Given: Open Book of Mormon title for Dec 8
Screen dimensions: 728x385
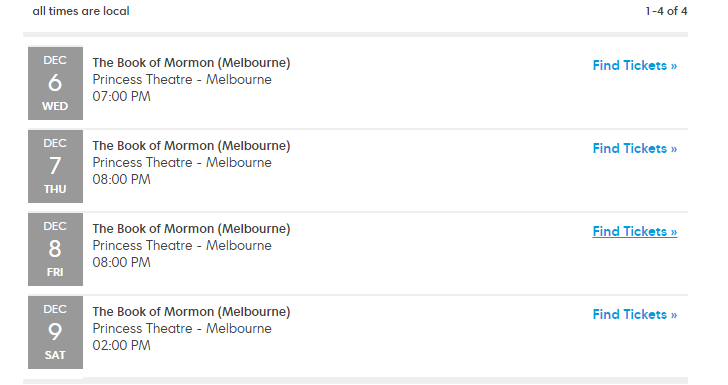Looking at the screenshot, I should (x=191, y=229).
